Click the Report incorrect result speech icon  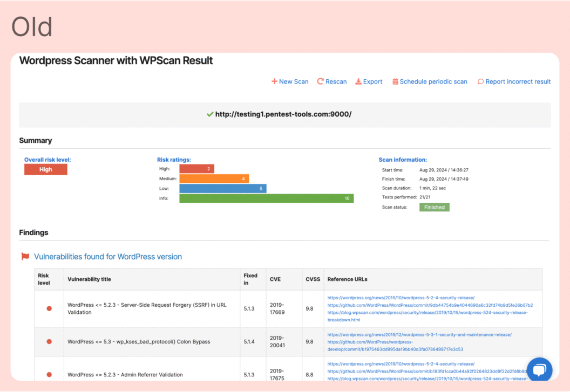pos(480,81)
